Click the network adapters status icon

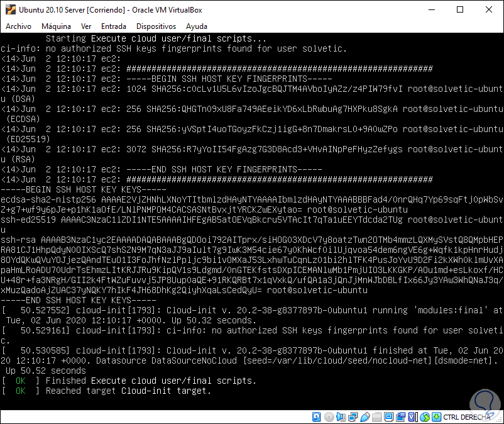[353, 417]
